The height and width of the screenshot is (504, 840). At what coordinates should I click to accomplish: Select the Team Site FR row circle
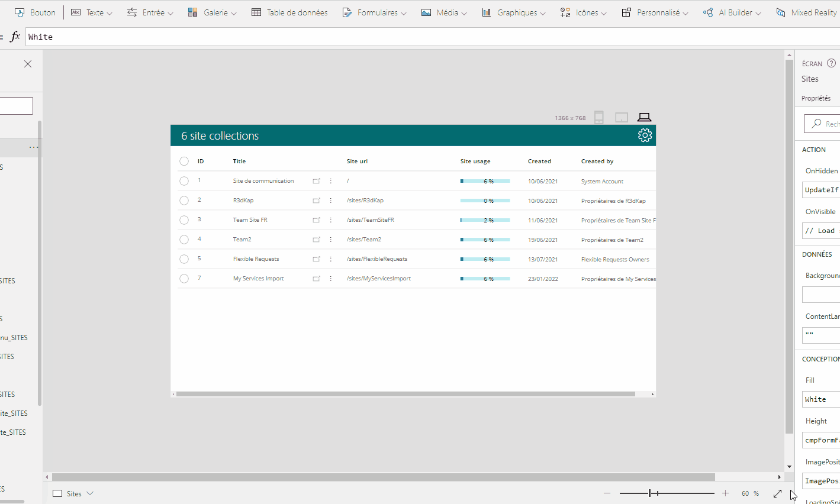click(184, 220)
